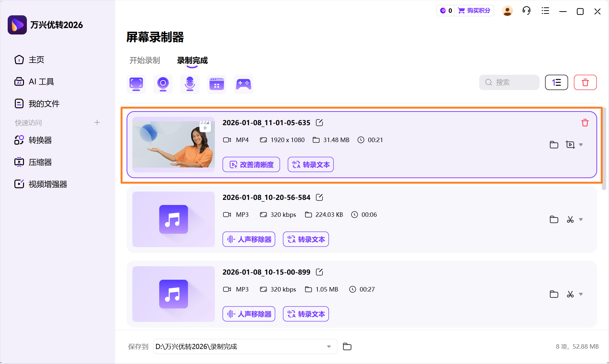Image resolution: width=609 pixels, height=364 pixels.
Task: Click the headset support icon
Action: 526,11
